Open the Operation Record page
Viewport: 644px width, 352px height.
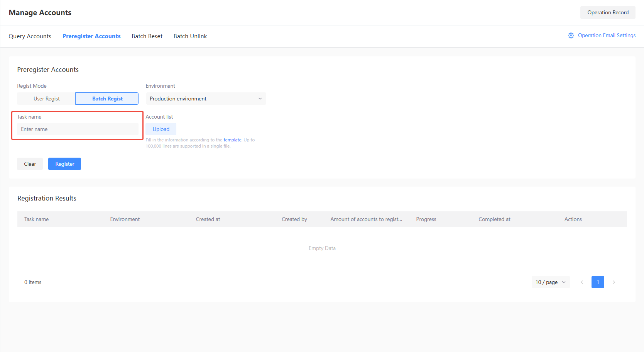[608, 12]
